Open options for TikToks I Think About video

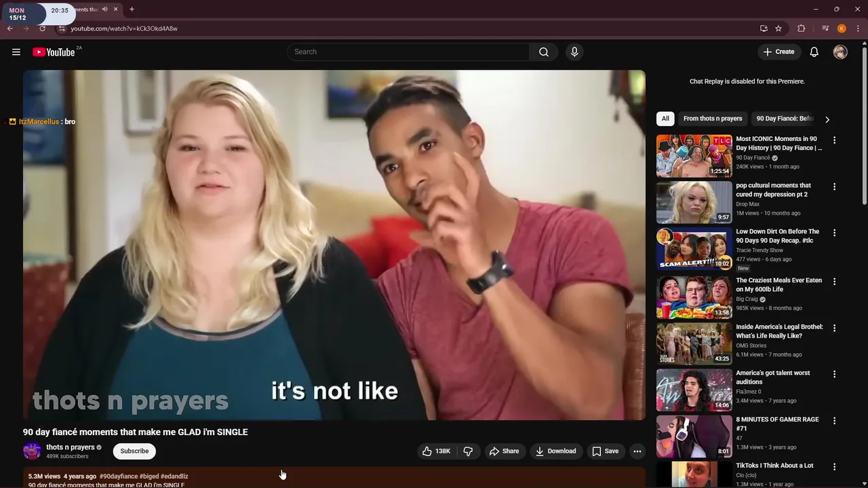coord(835,467)
